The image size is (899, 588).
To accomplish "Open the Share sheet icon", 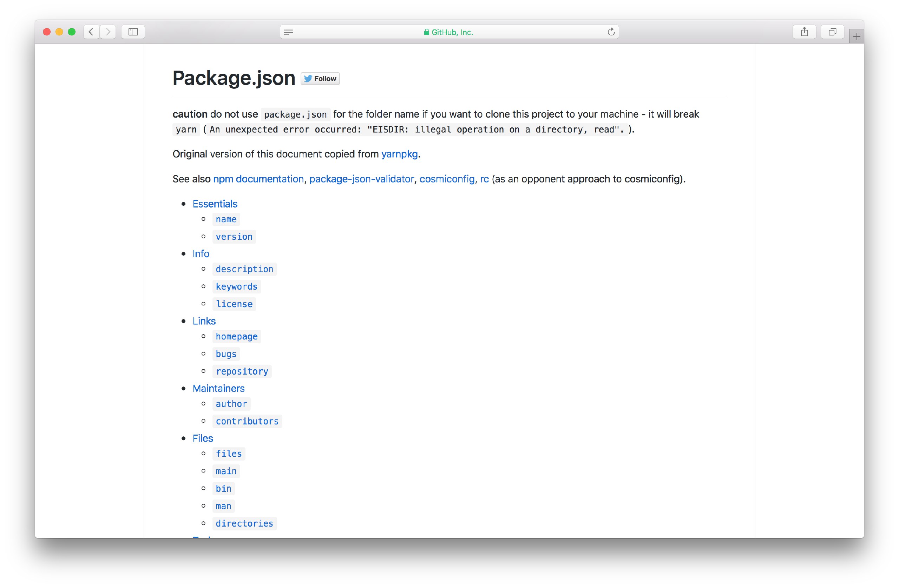I will pyautogui.click(x=804, y=32).
